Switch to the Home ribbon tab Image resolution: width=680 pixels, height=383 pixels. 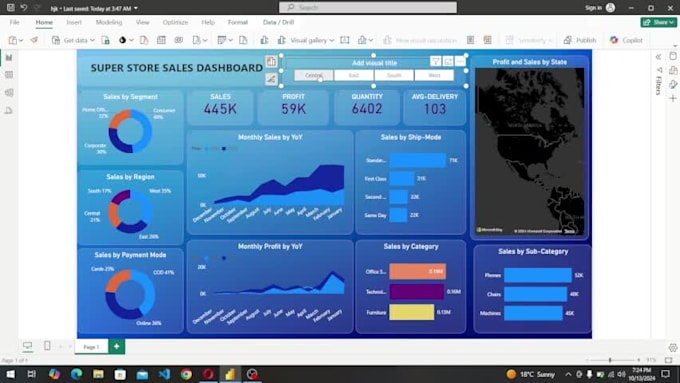pyautogui.click(x=44, y=22)
